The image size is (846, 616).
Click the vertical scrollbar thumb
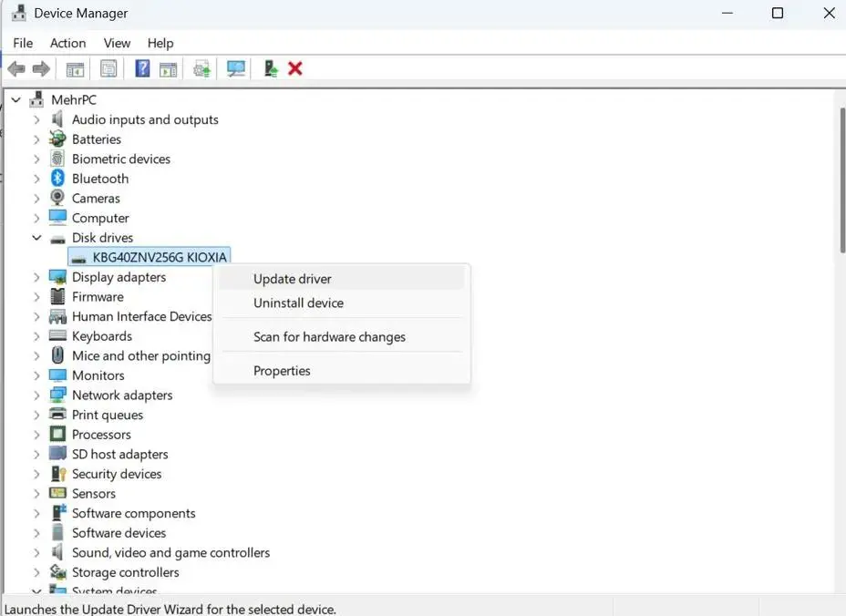coord(841,180)
